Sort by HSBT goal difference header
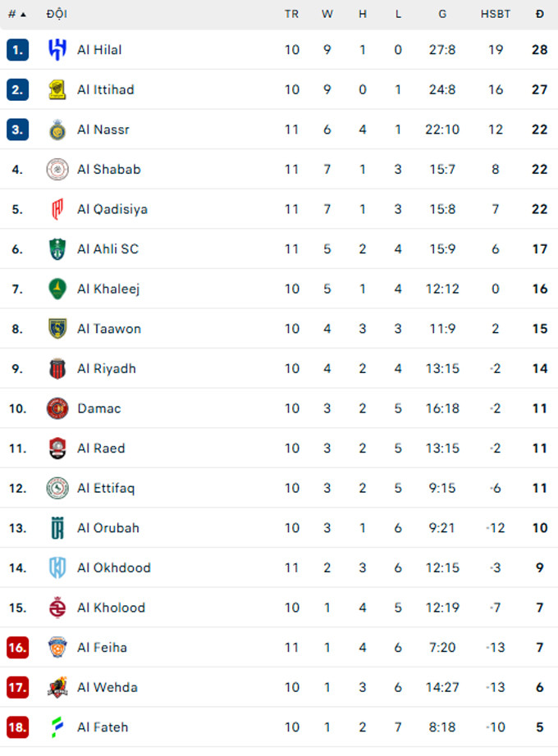The height and width of the screenshot is (756, 558). 496,14
